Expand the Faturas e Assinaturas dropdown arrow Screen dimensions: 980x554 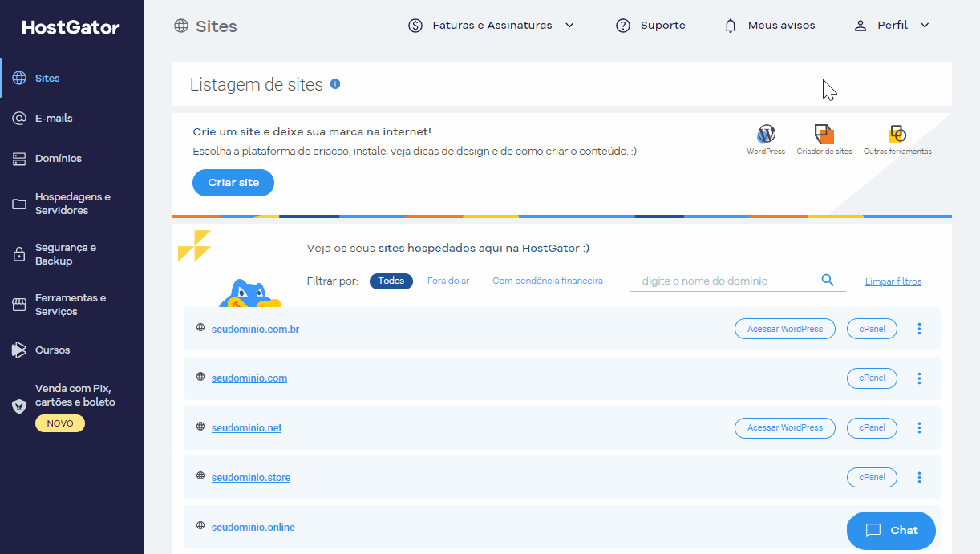click(x=569, y=26)
